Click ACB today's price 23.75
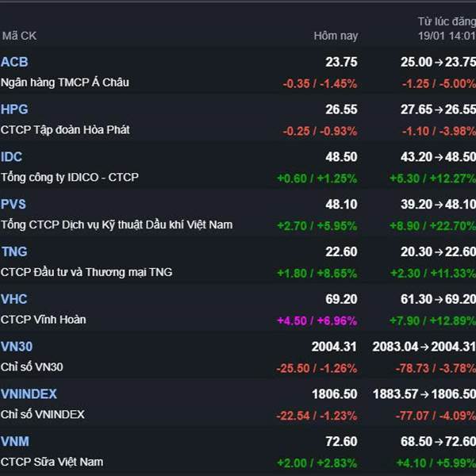The height and width of the screenshot is (476, 476). tap(341, 62)
